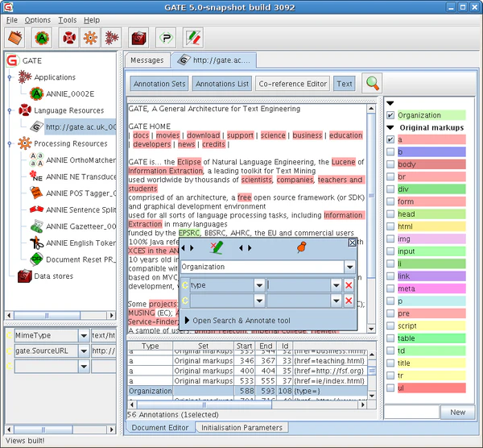The height and width of the screenshot is (448, 483).
Task: Delete annotation using red-X pencil icon
Action: (216, 248)
